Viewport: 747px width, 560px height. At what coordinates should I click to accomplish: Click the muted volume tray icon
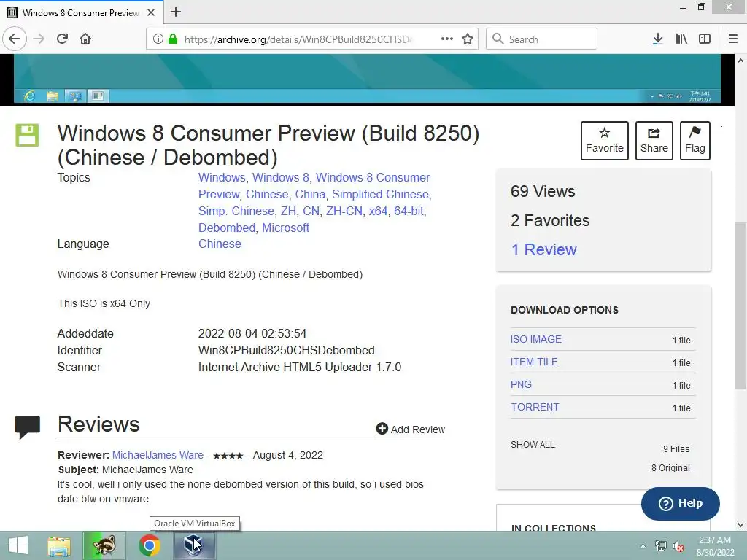click(678, 546)
